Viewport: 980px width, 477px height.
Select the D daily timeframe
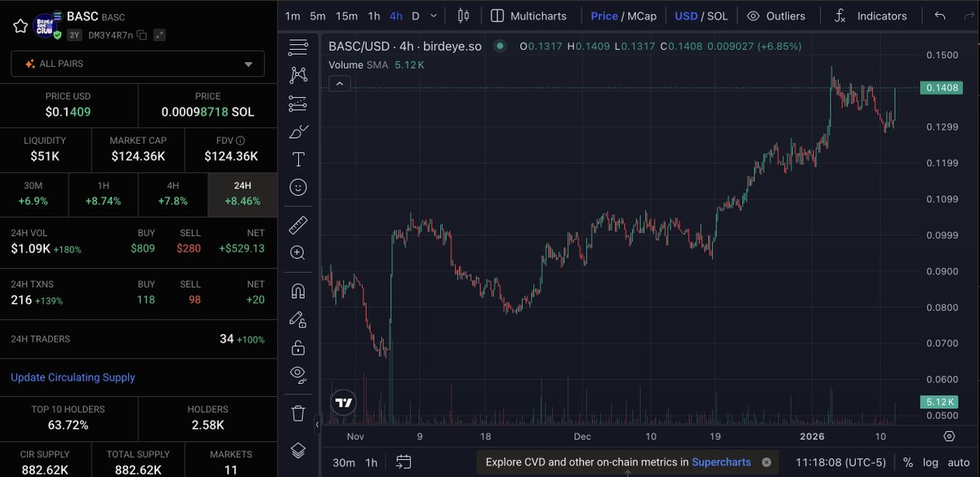point(416,16)
